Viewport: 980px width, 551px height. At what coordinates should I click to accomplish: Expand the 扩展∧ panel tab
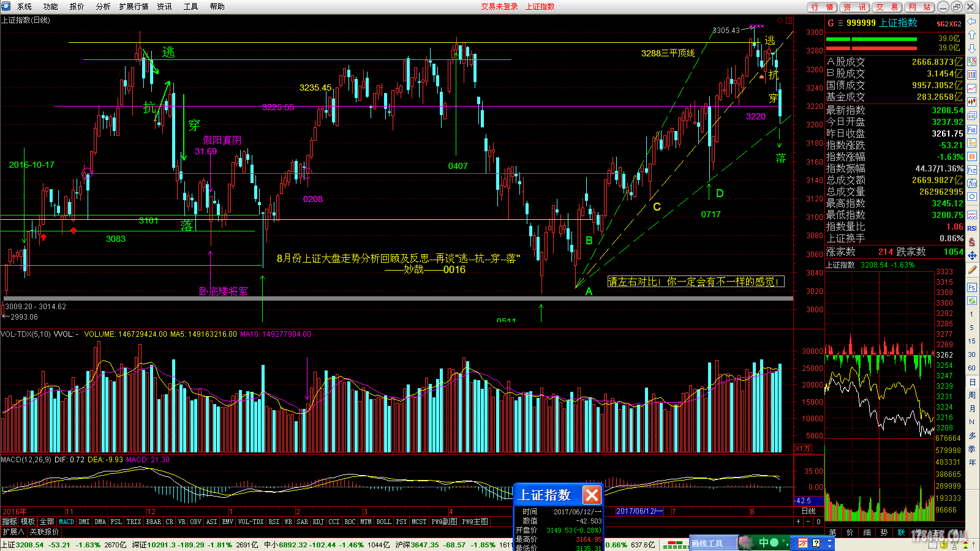pyautogui.click(x=13, y=531)
